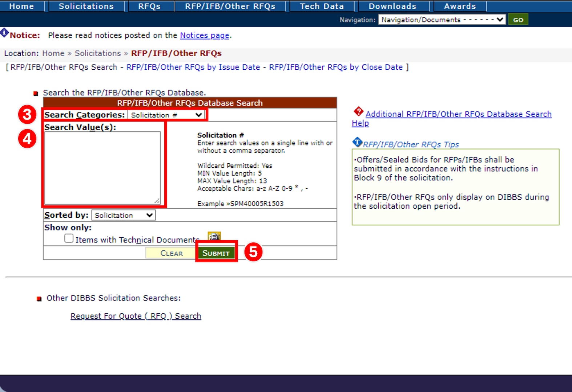Viewport: 572px width, 392px height.
Task: Click the blue Tips icon
Action: point(358,142)
